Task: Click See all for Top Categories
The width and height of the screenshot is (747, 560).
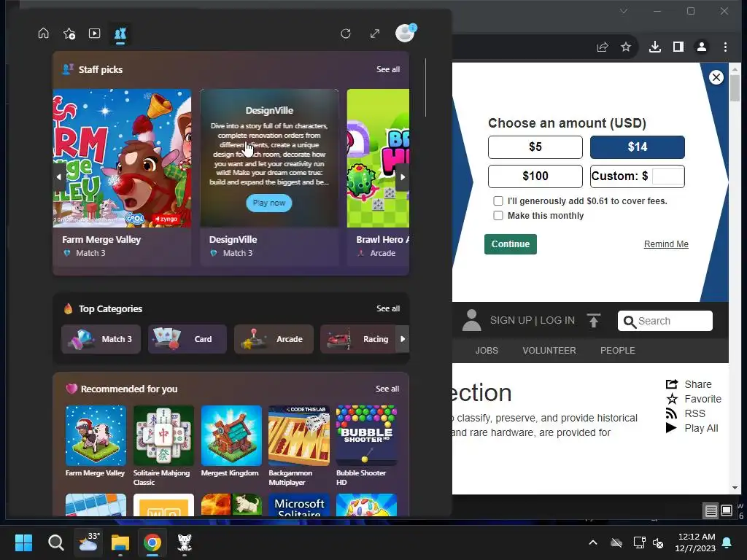Action: tap(388, 308)
